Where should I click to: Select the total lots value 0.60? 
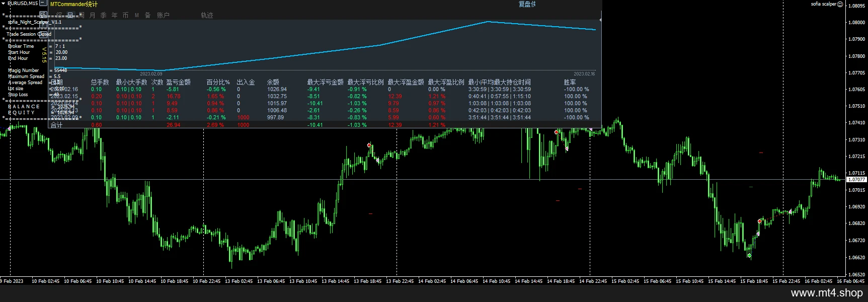[97, 125]
